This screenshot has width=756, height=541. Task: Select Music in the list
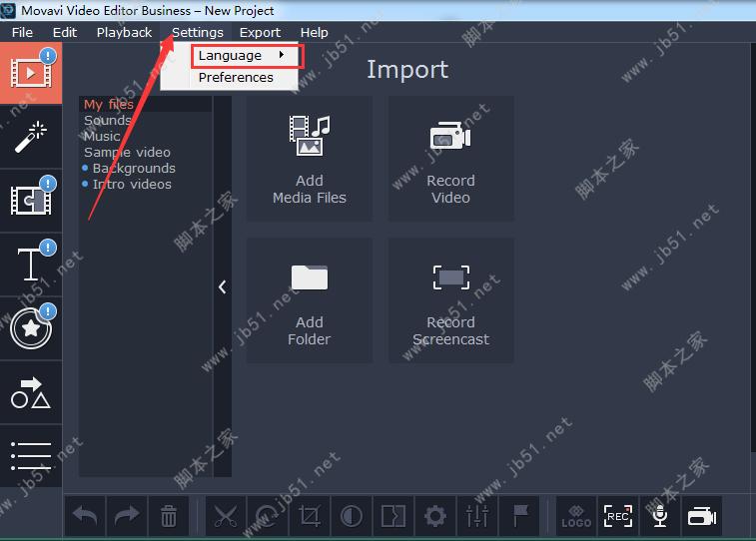click(x=145, y=137)
